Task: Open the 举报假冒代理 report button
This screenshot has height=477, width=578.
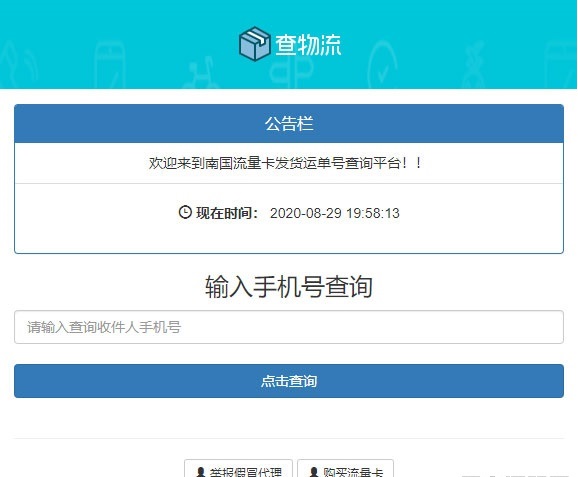Action: tap(238, 469)
